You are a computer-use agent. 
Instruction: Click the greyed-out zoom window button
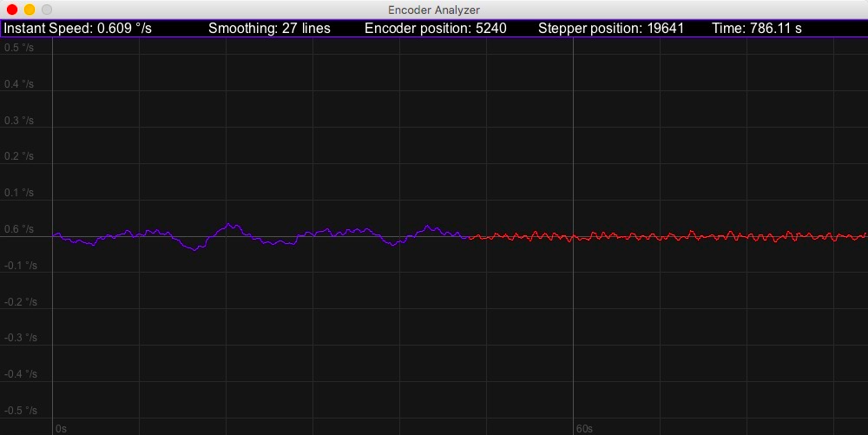click(x=47, y=10)
